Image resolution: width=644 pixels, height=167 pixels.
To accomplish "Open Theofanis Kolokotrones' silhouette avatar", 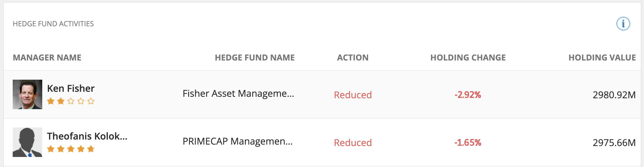I will [x=27, y=142].
